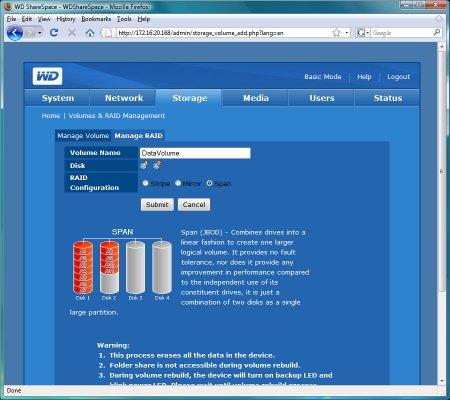Switch to the System tab

coord(58,98)
